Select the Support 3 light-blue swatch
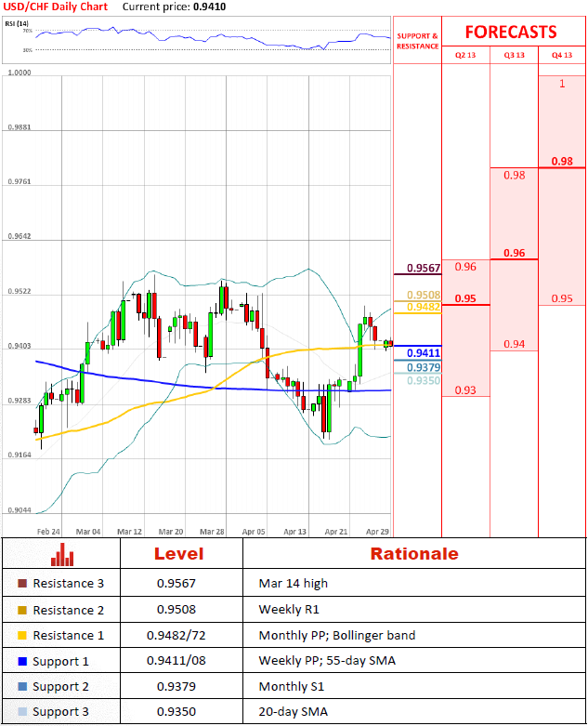Viewport: 588px width, 726px height. [x=22, y=712]
